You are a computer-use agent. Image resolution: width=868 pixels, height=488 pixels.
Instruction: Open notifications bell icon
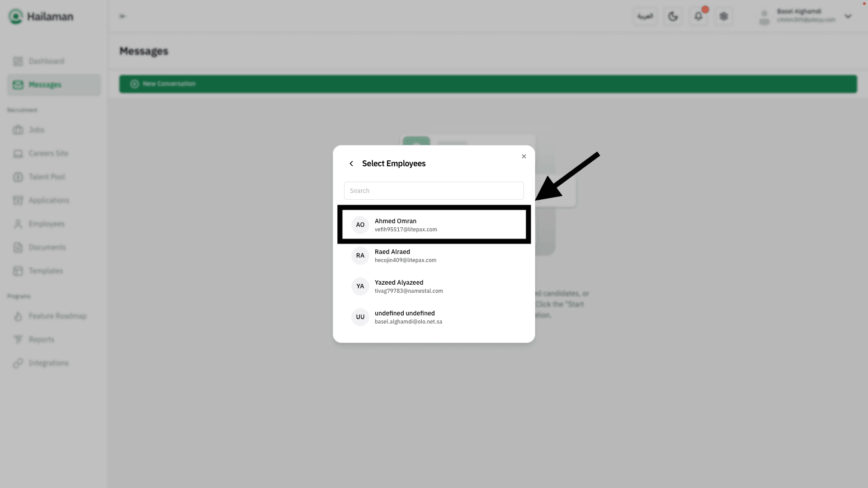tap(698, 17)
